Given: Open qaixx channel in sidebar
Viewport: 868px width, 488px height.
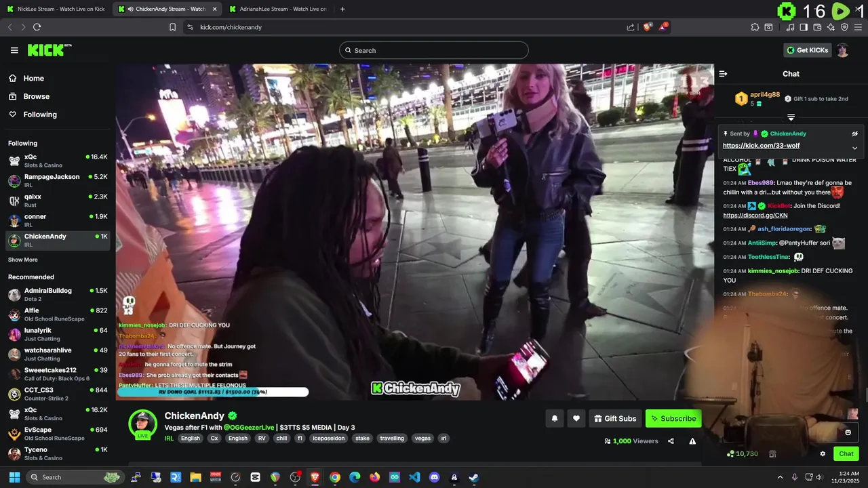Looking at the screenshot, I should [x=58, y=201].
